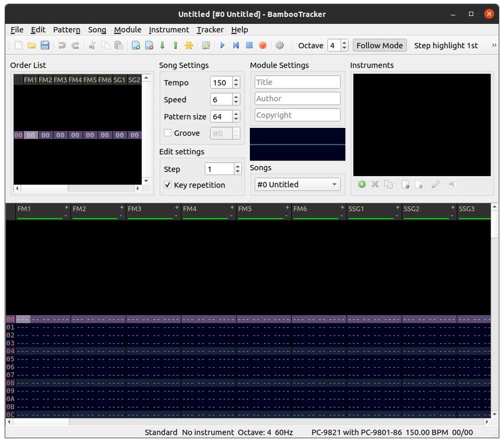
Task: Decrease Step value with the down arrow
Action: click(238, 172)
